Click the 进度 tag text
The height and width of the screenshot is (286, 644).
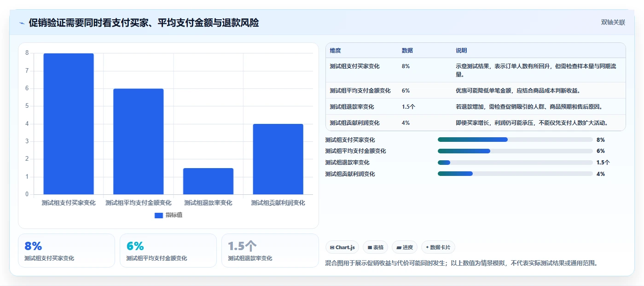pos(408,247)
